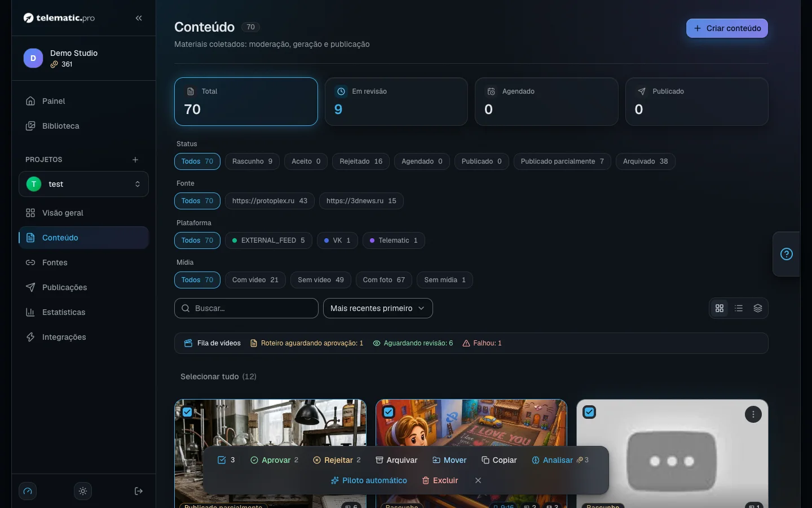
Task: Open the test project selector dropdown
Action: coord(83,184)
